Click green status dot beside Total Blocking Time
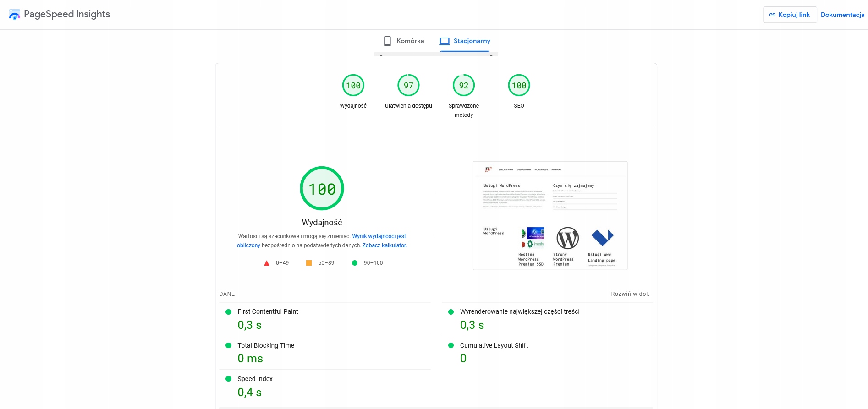The width and height of the screenshot is (868, 409). 228,345
